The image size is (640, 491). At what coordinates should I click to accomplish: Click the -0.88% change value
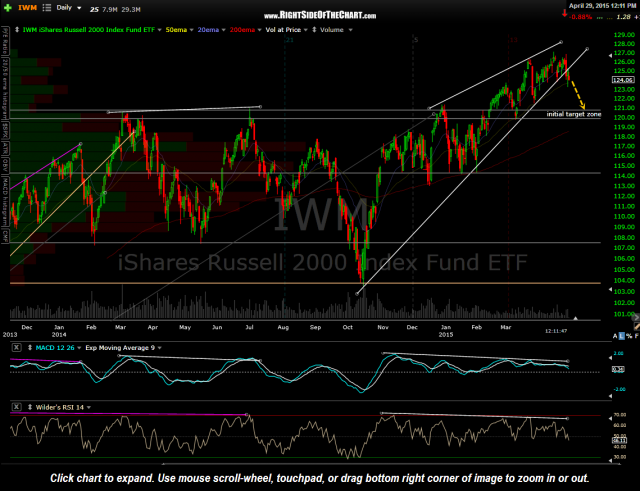(580, 17)
